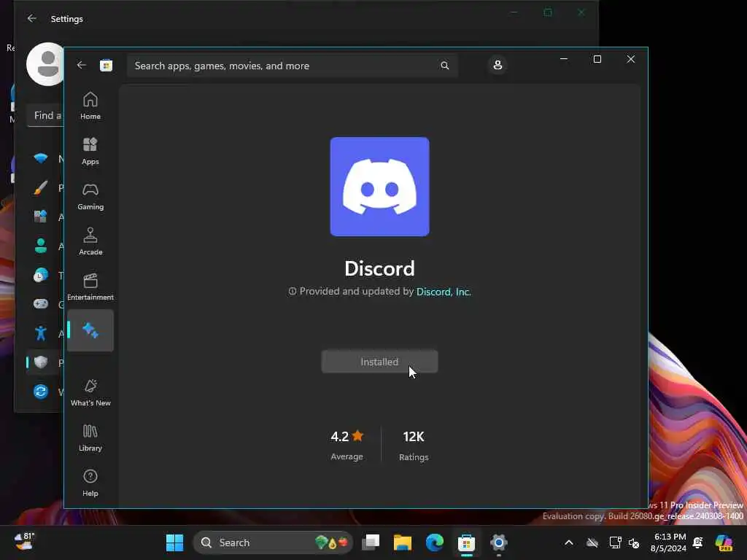The width and height of the screenshot is (747, 560).
Task: Open clock and date 6:13 PM
Action: [669, 542]
